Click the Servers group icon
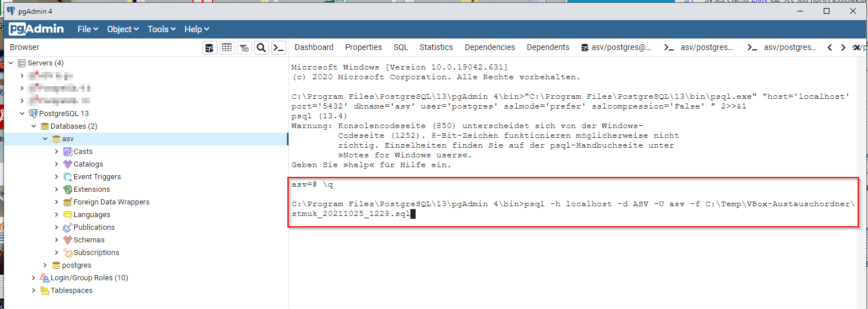This screenshot has height=309, width=868. click(x=22, y=63)
